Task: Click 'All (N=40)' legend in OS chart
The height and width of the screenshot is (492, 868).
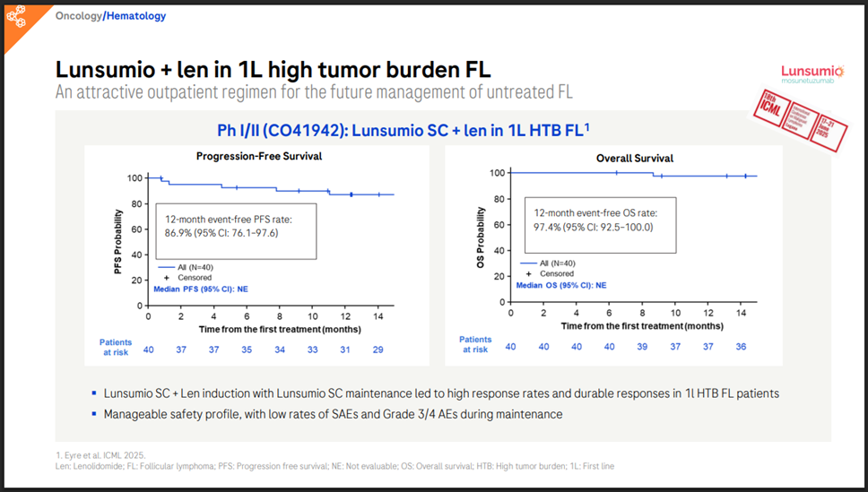Action: (548, 263)
